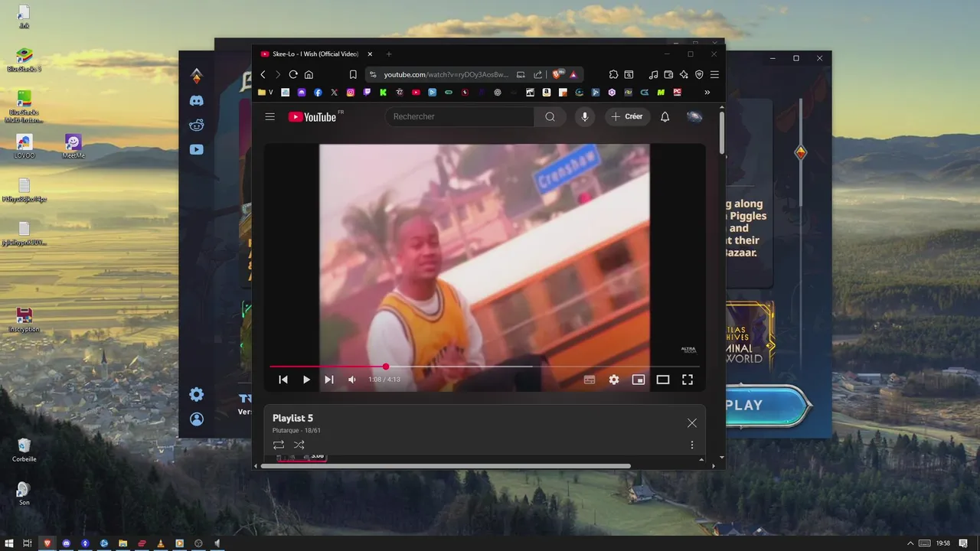The width and height of the screenshot is (980, 551).
Task: Toggle subtitles on the video player
Action: coord(590,380)
